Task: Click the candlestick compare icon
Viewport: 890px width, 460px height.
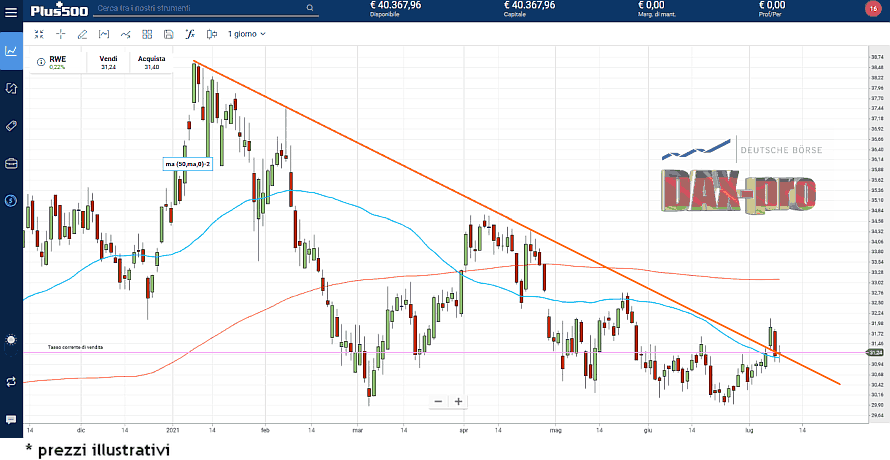Action: [x=212, y=34]
